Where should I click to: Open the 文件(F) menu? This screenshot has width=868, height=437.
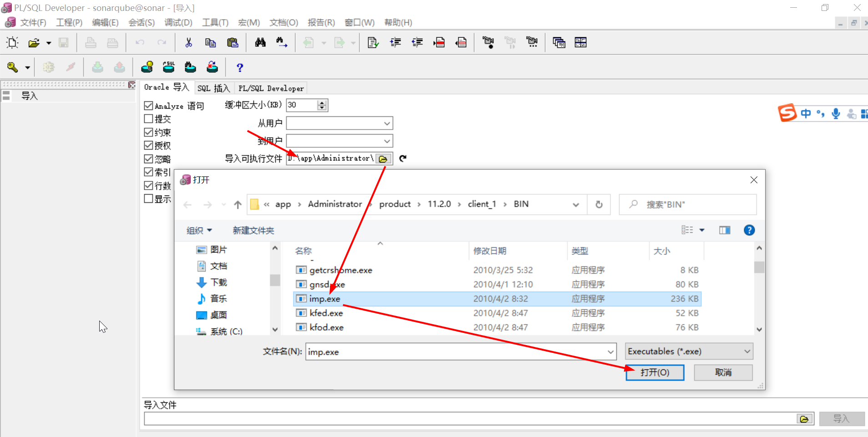click(x=33, y=23)
